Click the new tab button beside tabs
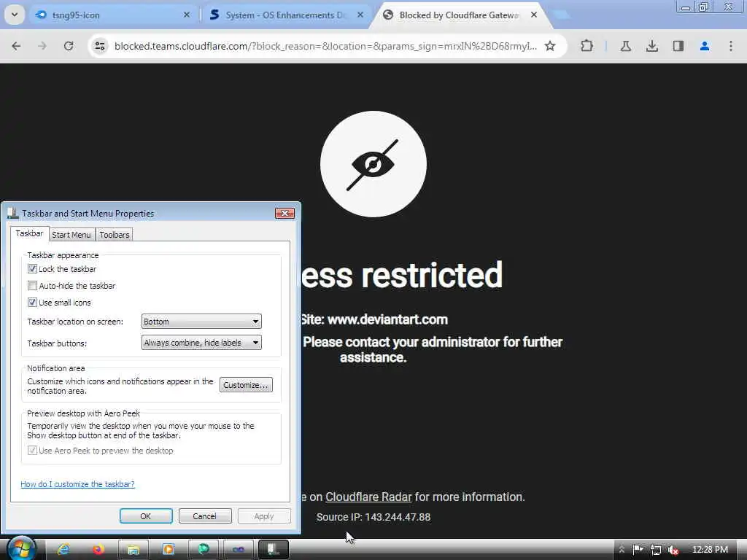Viewport: 747px width, 560px height. click(561, 15)
